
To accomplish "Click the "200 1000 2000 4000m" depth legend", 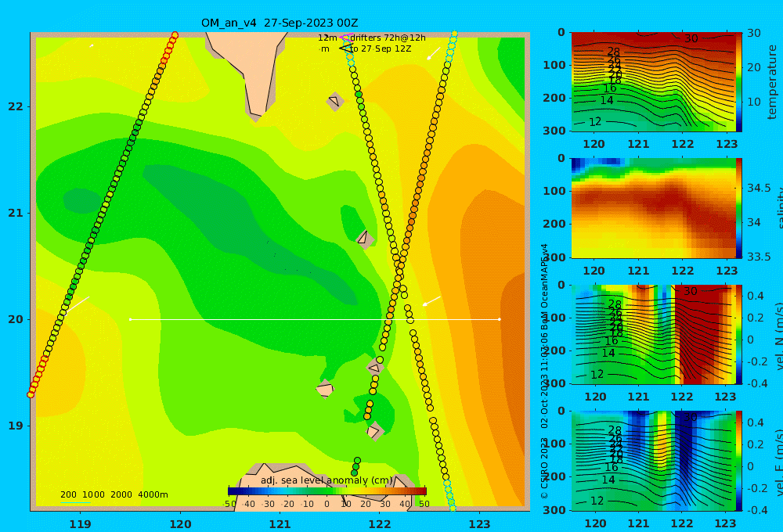I will point(114,494).
